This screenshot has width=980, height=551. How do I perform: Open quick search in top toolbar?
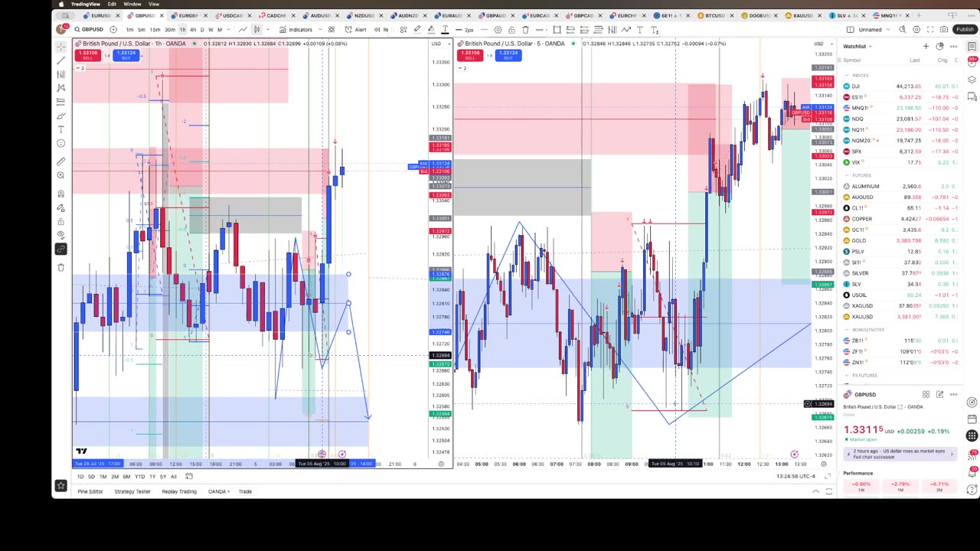pos(903,30)
